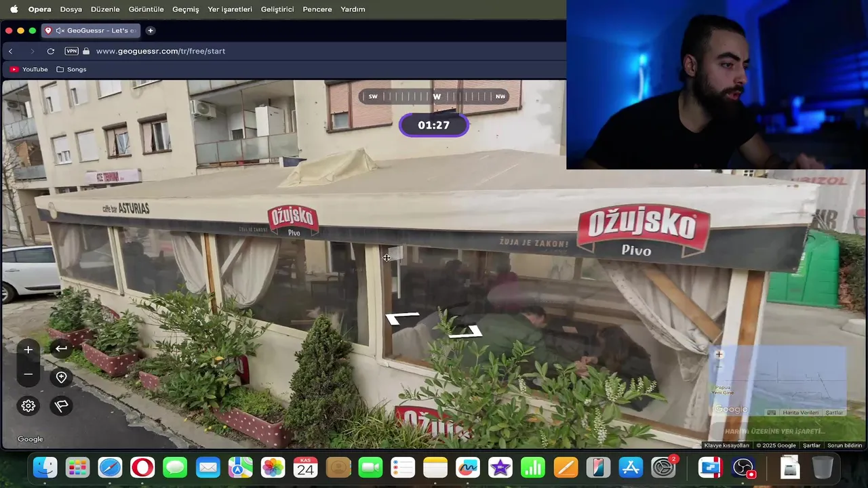Click the 01:27 countdown timer
The image size is (868, 488).
pos(434,125)
